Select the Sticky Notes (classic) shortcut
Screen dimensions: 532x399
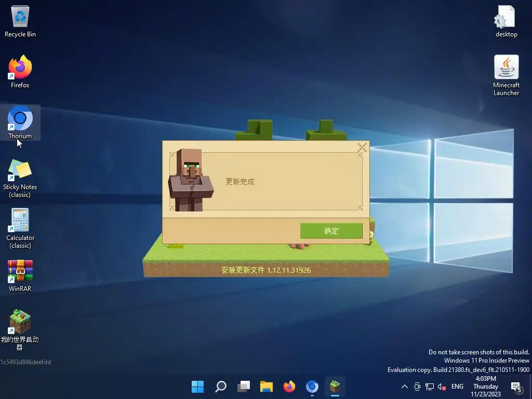pos(20,179)
